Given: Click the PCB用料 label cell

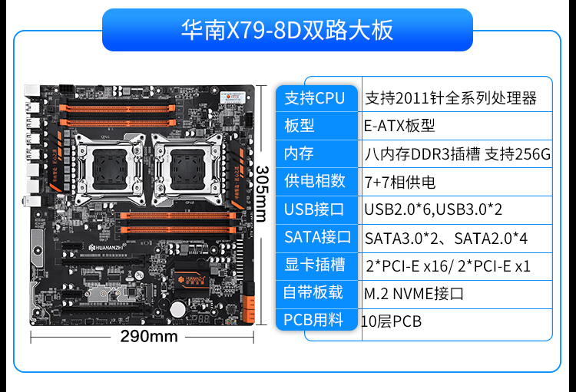Looking at the screenshot, I should (316, 320).
